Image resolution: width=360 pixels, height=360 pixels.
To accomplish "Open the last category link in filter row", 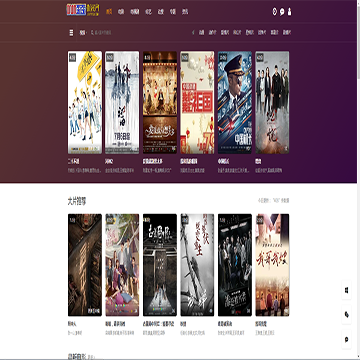I will click(x=287, y=32).
